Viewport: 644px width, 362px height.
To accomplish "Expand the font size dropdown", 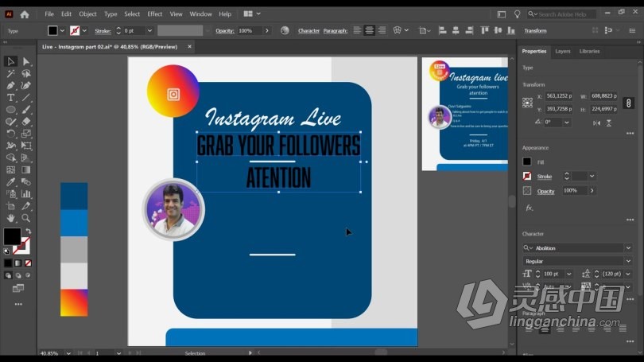I will pos(568,274).
